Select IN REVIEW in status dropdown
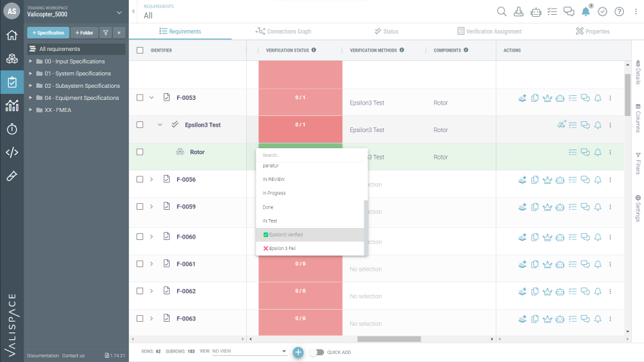The width and height of the screenshot is (644, 362). [x=310, y=180]
